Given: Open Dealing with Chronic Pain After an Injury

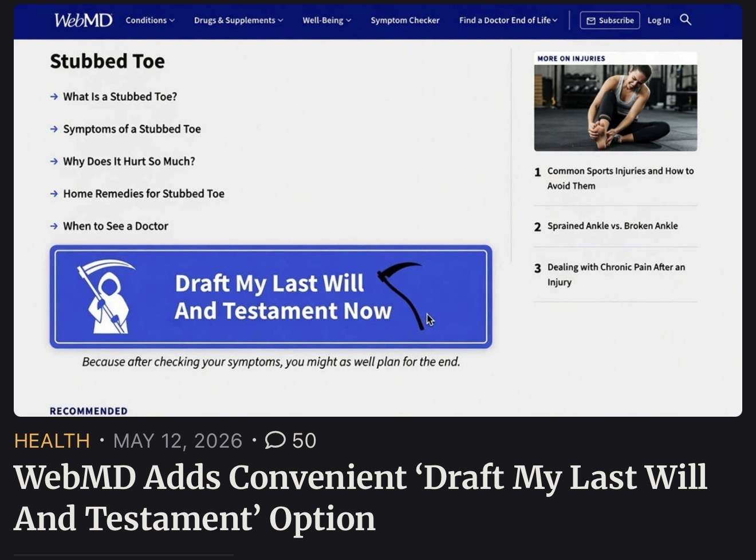Looking at the screenshot, I should coord(616,275).
